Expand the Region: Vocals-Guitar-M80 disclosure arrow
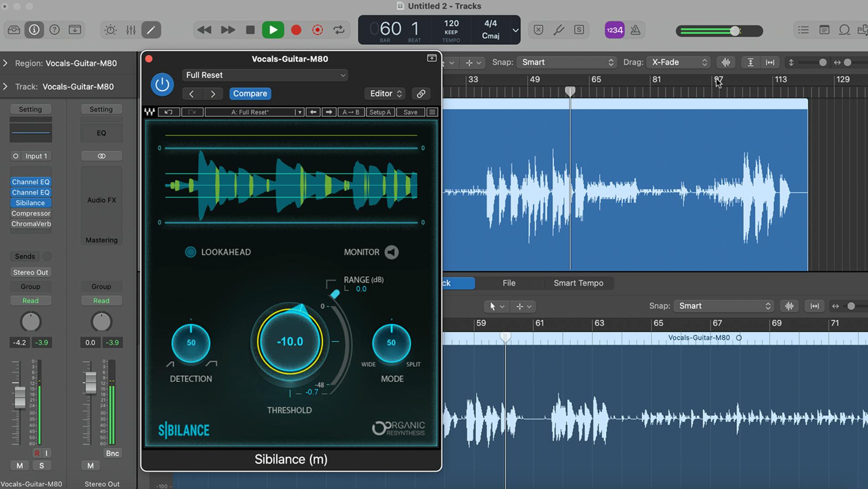The image size is (868, 489). (x=5, y=63)
